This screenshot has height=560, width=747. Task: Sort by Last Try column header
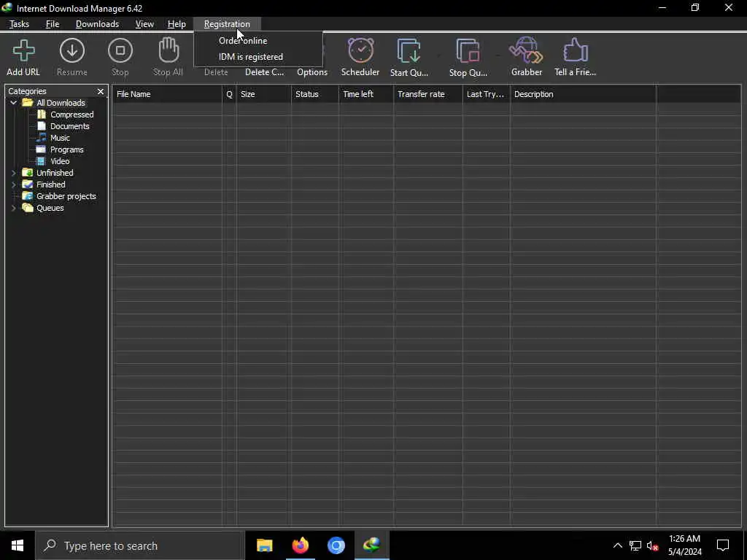(x=487, y=94)
